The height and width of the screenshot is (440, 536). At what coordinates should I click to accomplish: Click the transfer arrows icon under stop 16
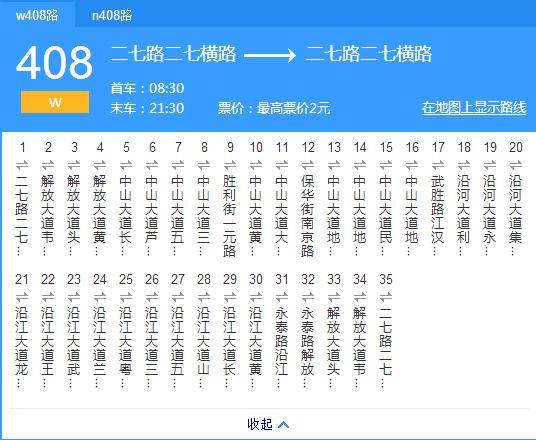pos(412,164)
